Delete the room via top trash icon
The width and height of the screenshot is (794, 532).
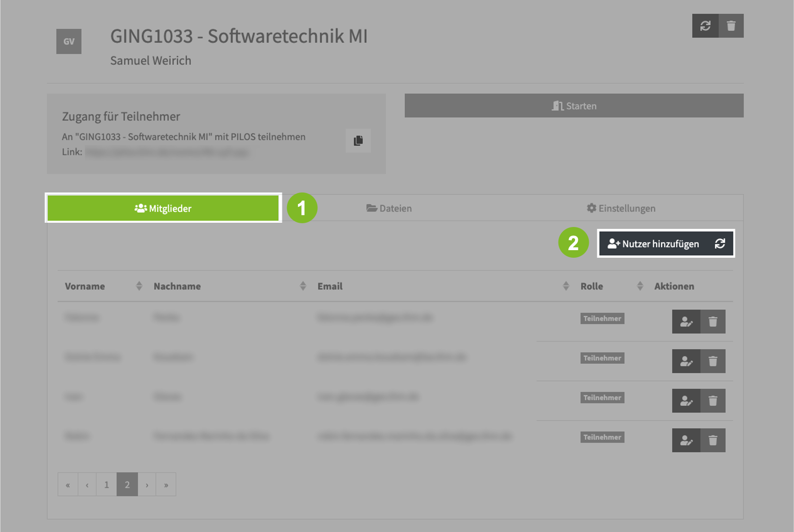pyautogui.click(x=731, y=26)
